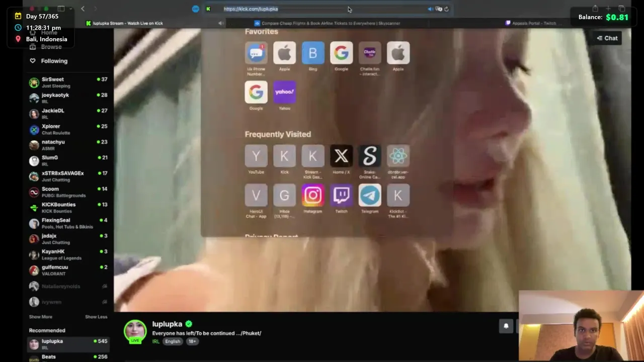Open the Stake Online Casino tile

coord(370,156)
